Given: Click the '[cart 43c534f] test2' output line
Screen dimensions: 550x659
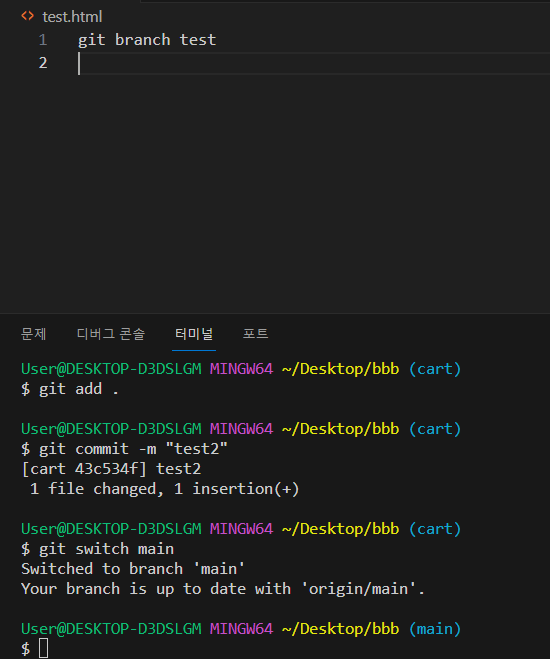Looking at the screenshot, I should (111, 469).
